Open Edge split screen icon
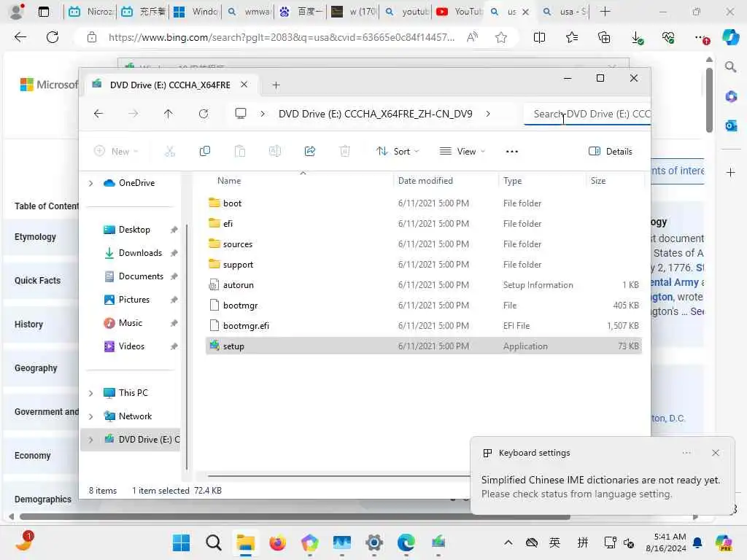 (x=539, y=37)
